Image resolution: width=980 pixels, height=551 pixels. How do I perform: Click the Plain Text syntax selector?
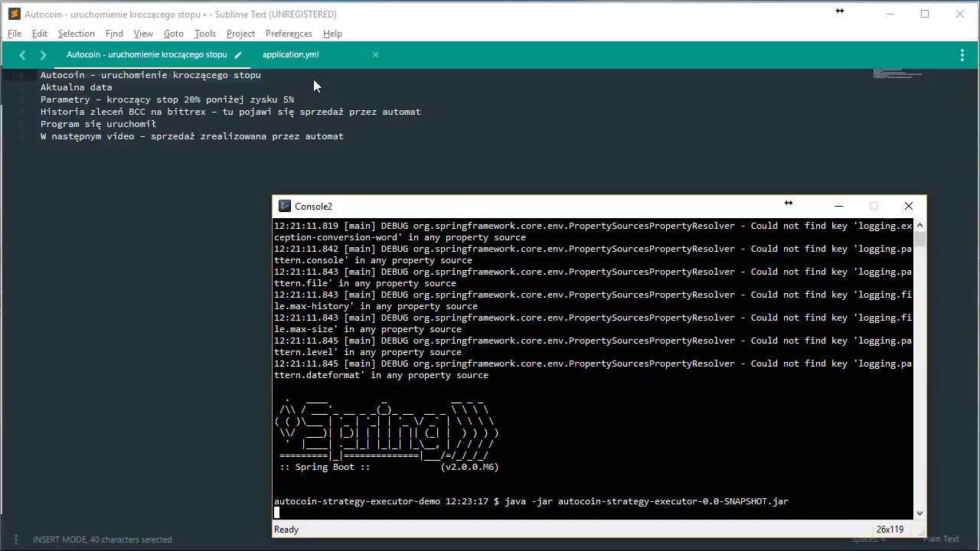941,539
